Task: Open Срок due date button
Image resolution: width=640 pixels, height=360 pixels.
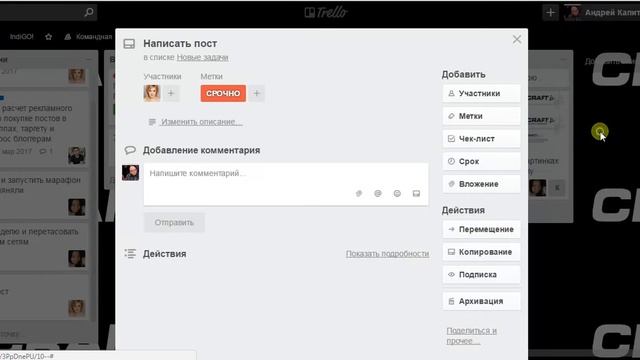Action: click(x=481, y=162)
